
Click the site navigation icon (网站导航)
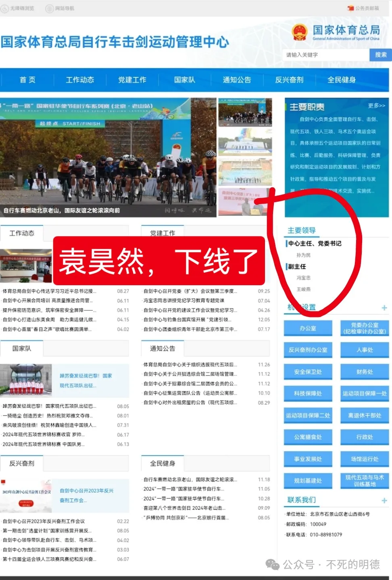[x=50, y=8]
